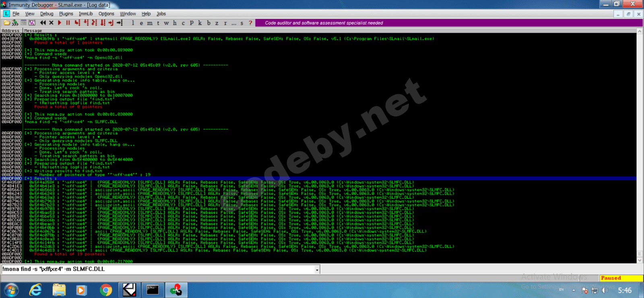The width and height of the screenshot is (644, 298).
Task: Launch Google Chrome from the taskbar
Action: pyautogui.click(x=105, y=290)
